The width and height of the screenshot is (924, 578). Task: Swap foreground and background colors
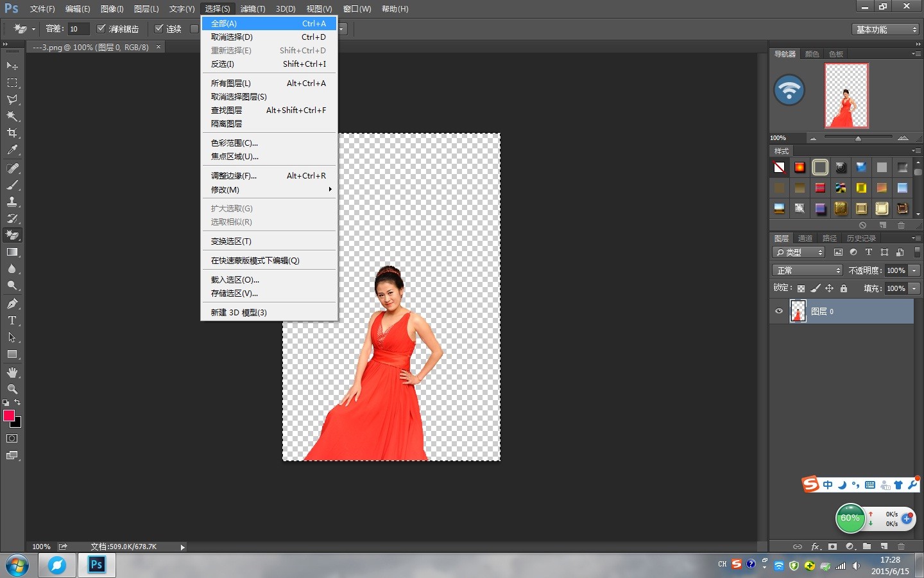(17, 403)
